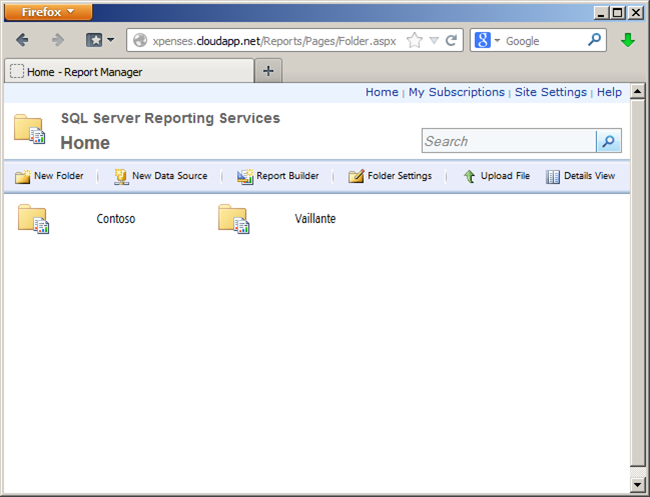
Task: Click the Folder Settings pencil icon
Action: (356, 177)
